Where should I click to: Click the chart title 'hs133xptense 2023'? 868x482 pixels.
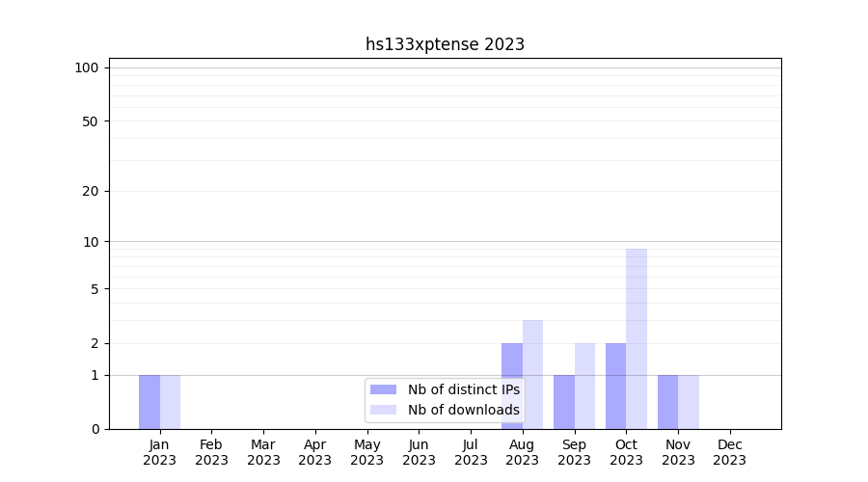tap(445, 44)
